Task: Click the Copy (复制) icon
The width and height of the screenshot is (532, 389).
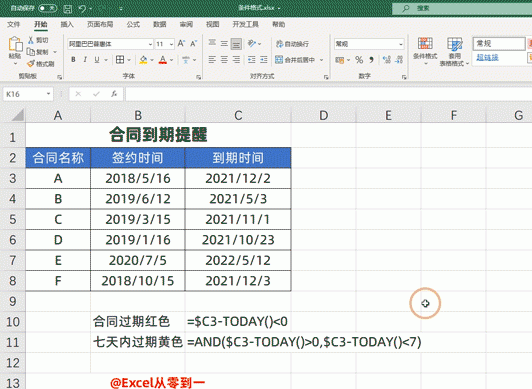Action: coord(31,52)
